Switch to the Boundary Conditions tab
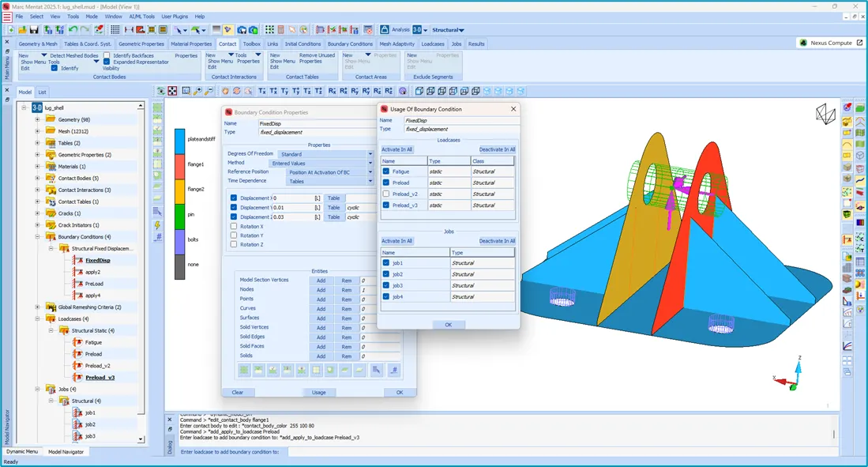 tap(350, 44)
